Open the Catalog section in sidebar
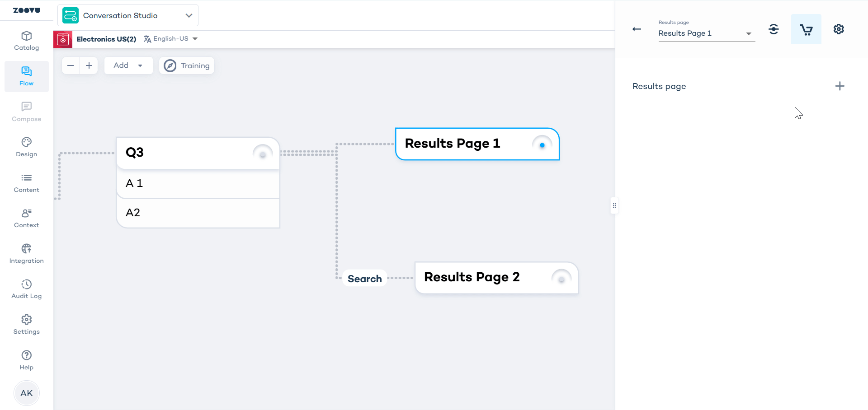This screenshot has width=868, height=410. (x=26, y=41)
